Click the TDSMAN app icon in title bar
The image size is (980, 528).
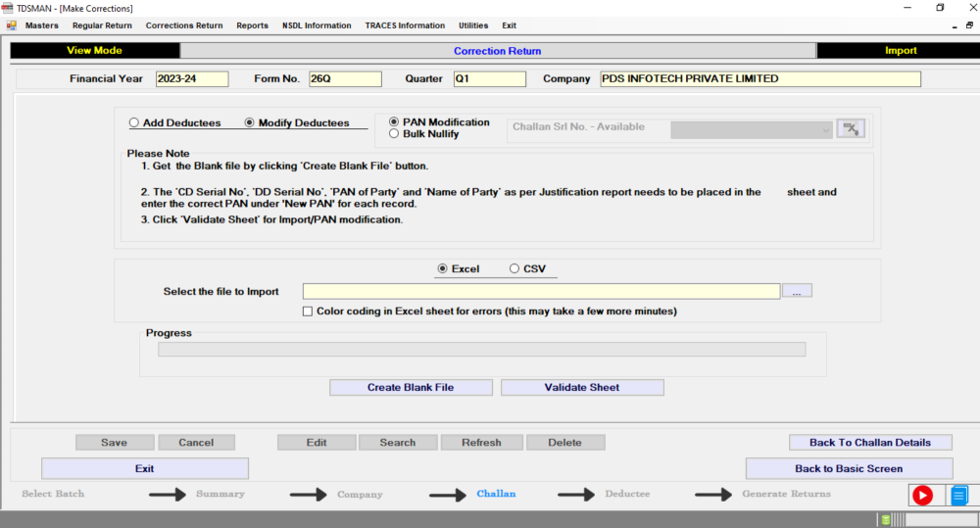(x=7, y=8)
